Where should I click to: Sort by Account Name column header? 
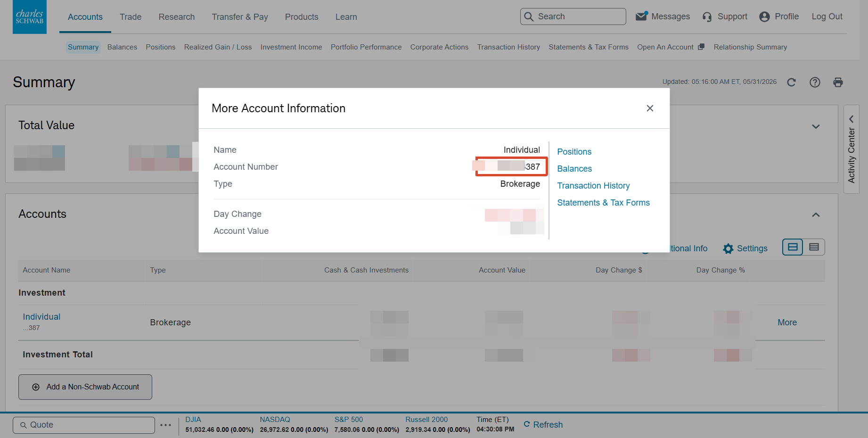click(47, 270)
